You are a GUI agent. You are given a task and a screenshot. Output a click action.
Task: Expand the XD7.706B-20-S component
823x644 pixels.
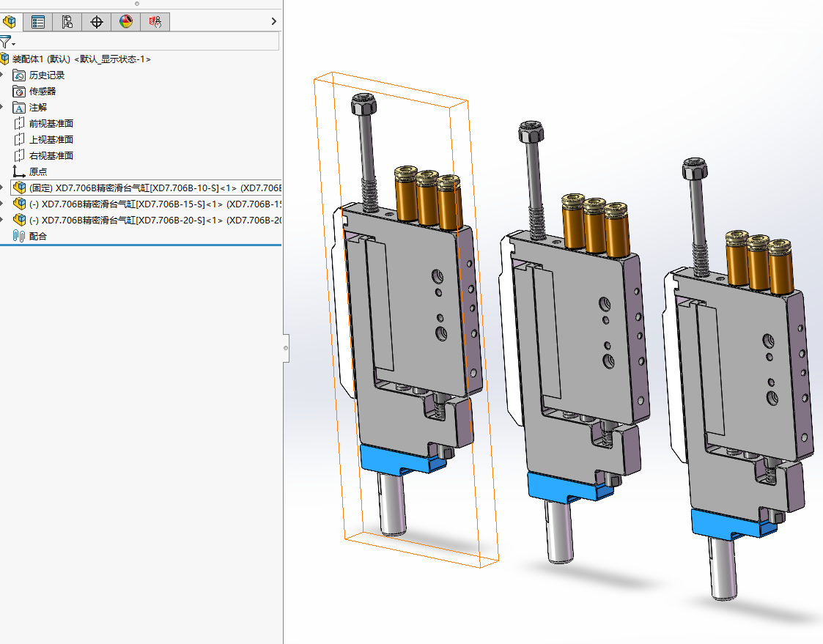(2, 220)
